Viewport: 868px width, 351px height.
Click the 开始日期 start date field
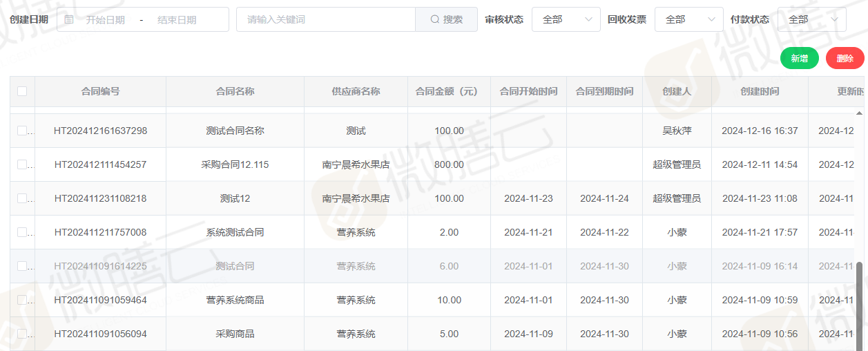pos(106,20)
